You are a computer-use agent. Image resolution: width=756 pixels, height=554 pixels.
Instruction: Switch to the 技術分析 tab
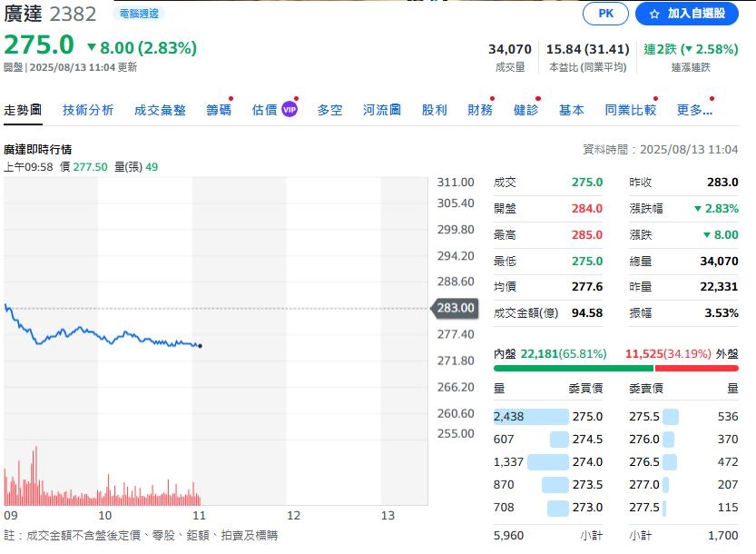tap(88, 109)
